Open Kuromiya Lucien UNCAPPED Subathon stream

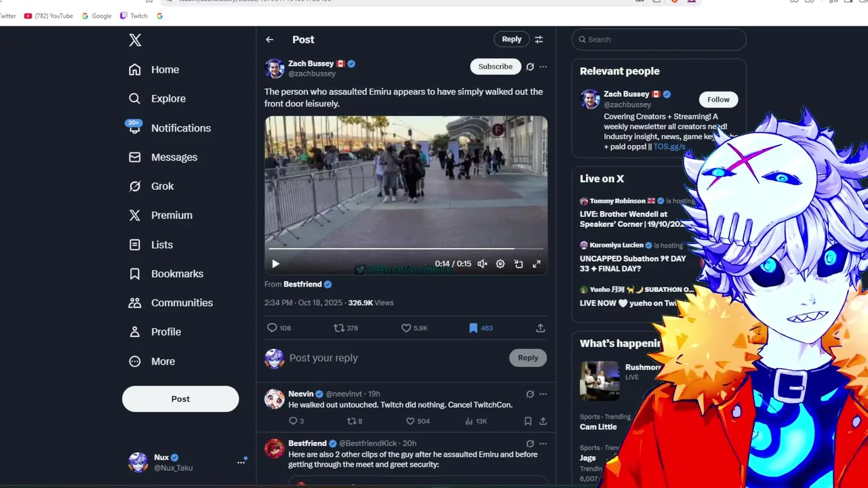point(634,257)
